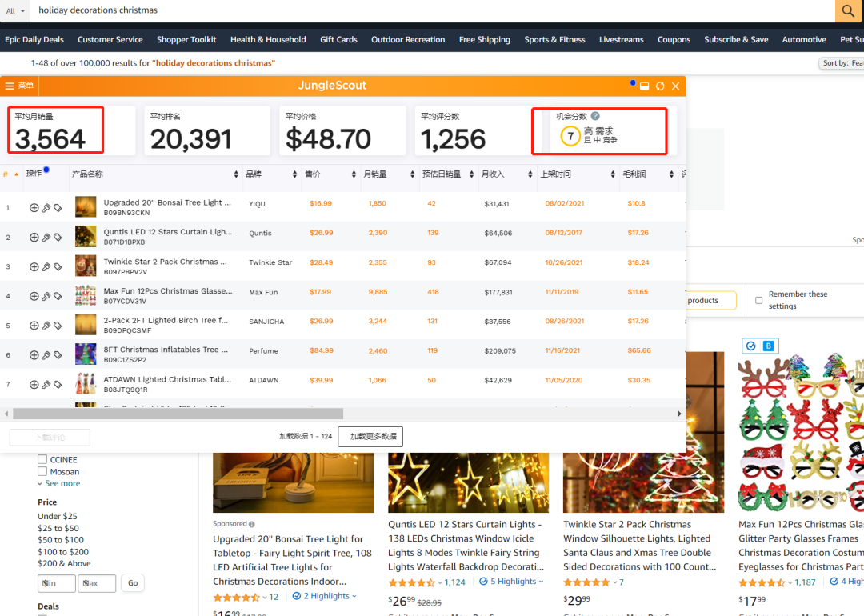Sort table by listing date column arrows
Screen dimensions: 864x616
[613, 174]
